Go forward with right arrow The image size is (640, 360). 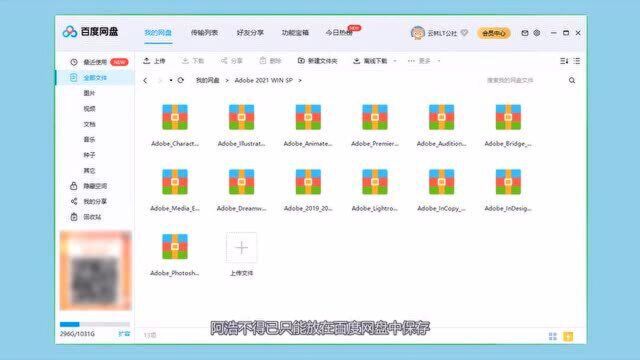(x=160, y=80)
